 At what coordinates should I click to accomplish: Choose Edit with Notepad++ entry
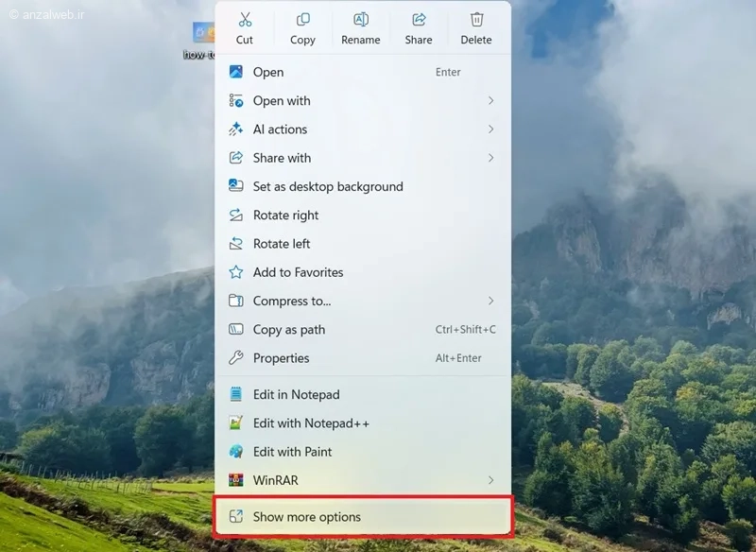tap(363, 423)
